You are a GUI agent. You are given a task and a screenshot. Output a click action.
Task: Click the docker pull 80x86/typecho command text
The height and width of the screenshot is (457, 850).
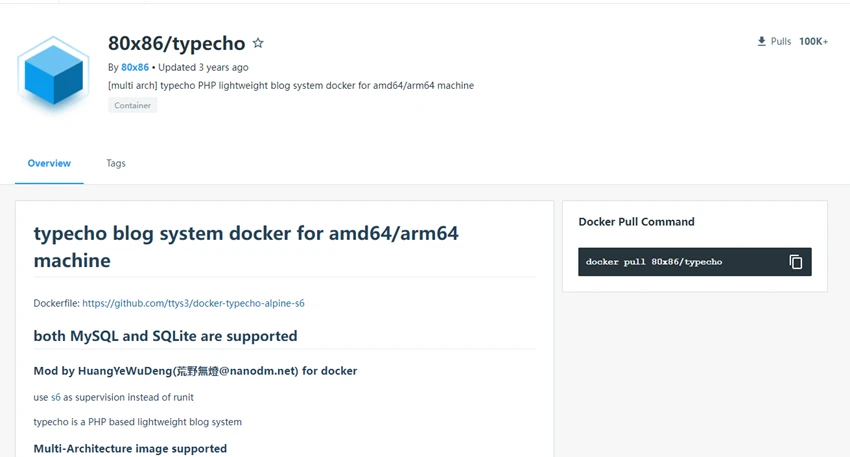(x=654, y=262)
